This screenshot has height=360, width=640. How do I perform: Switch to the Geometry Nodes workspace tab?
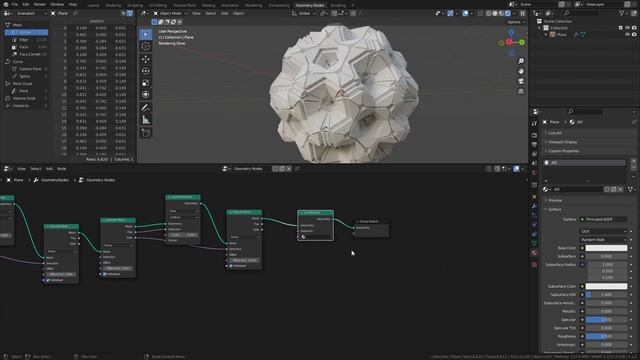point(310,5)
